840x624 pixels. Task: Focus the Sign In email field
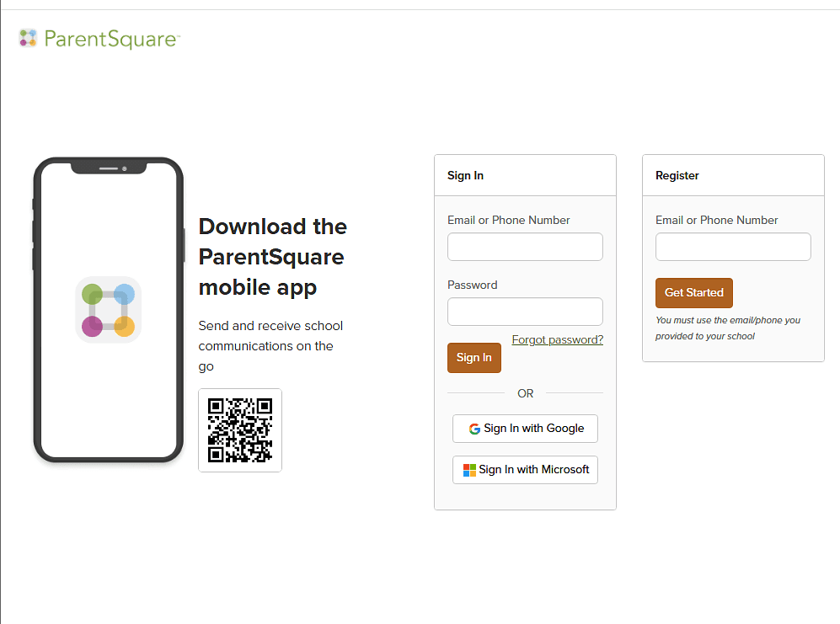(525, 247)
